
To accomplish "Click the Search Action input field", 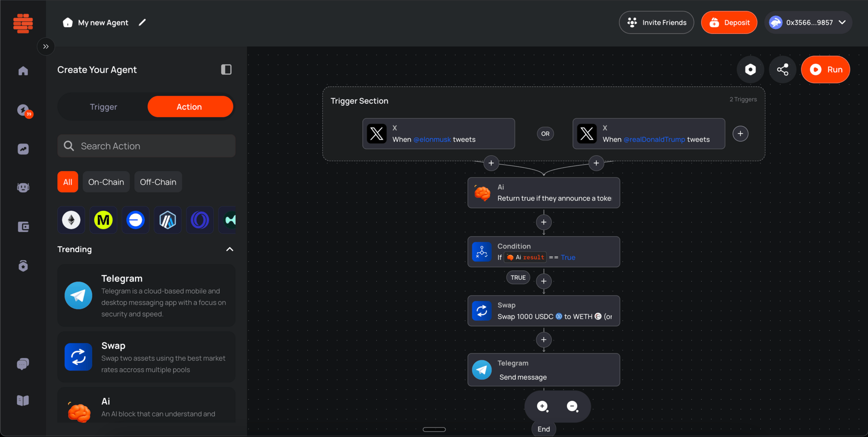I will point(146,146).
